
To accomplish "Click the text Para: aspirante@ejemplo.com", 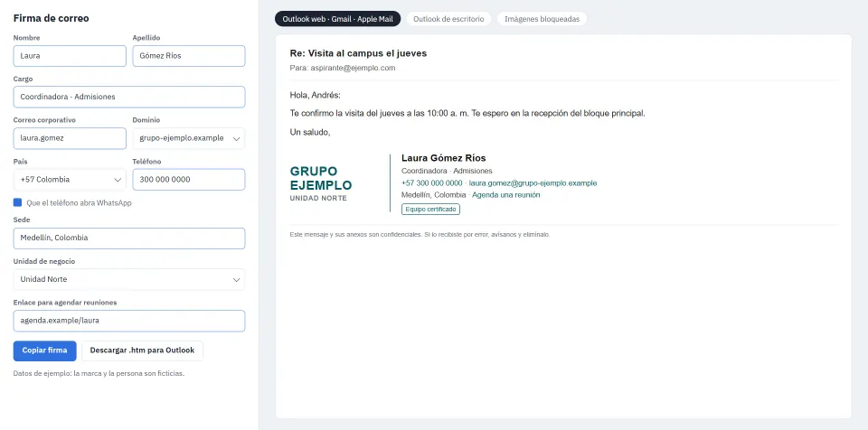I will pyautogui.click(x=343, y=68).
